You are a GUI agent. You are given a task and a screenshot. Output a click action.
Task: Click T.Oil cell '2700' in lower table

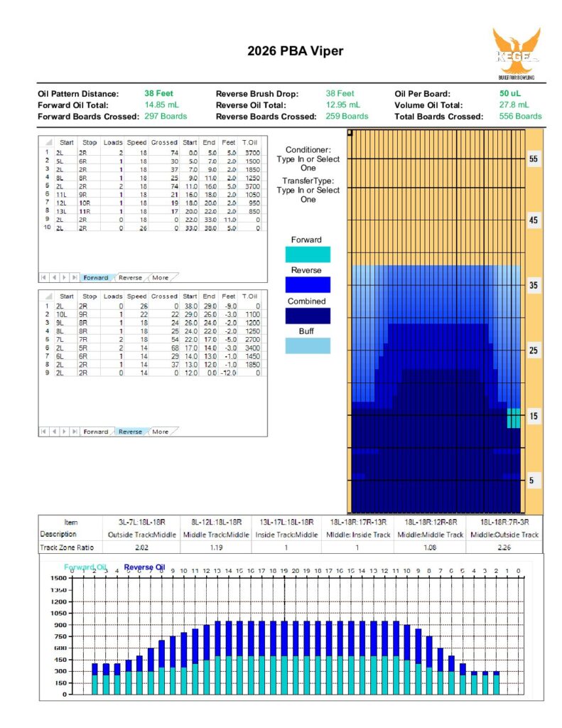pos(252,340)
